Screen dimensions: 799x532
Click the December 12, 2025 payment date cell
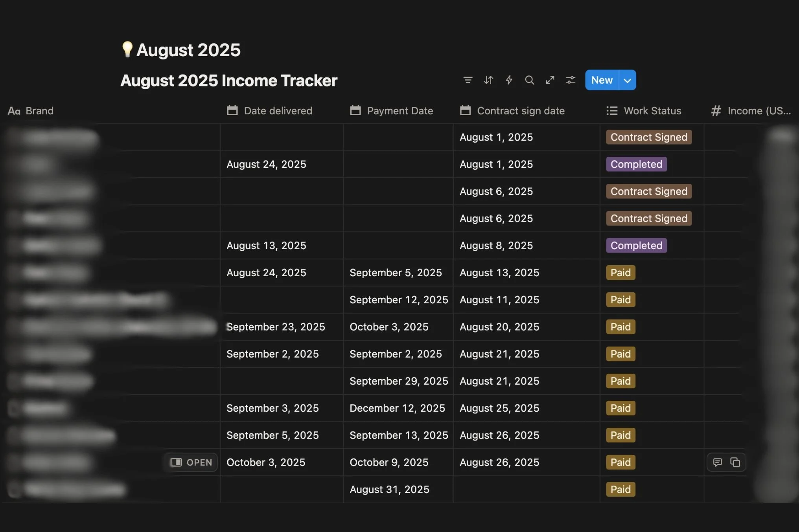click(x=397, y=408)
